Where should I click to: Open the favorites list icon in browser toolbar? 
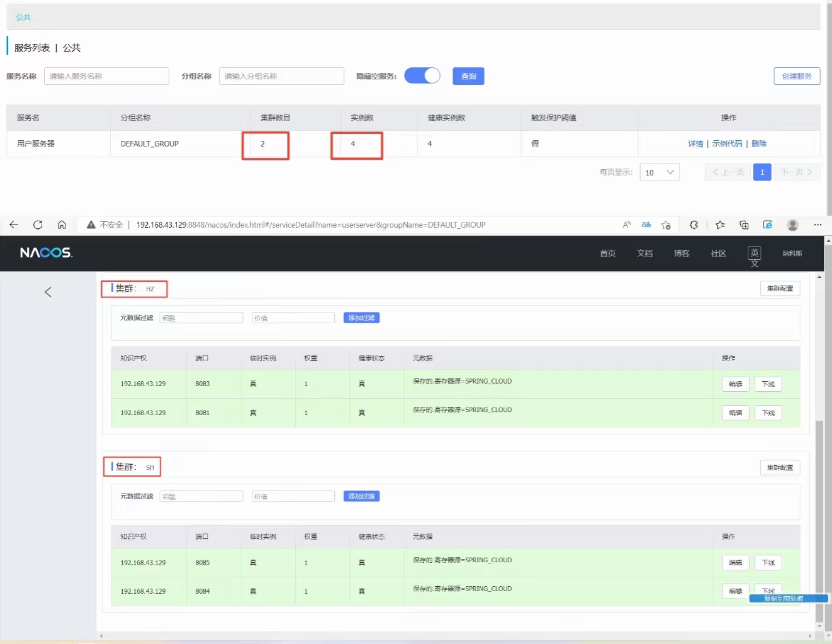tap(720, 225)
